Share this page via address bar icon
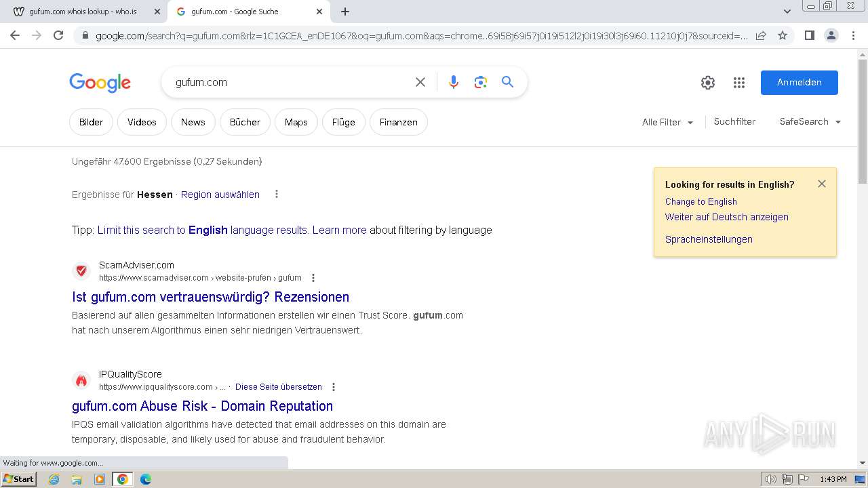This screenshot has height=488, width=868. [761, 35]
